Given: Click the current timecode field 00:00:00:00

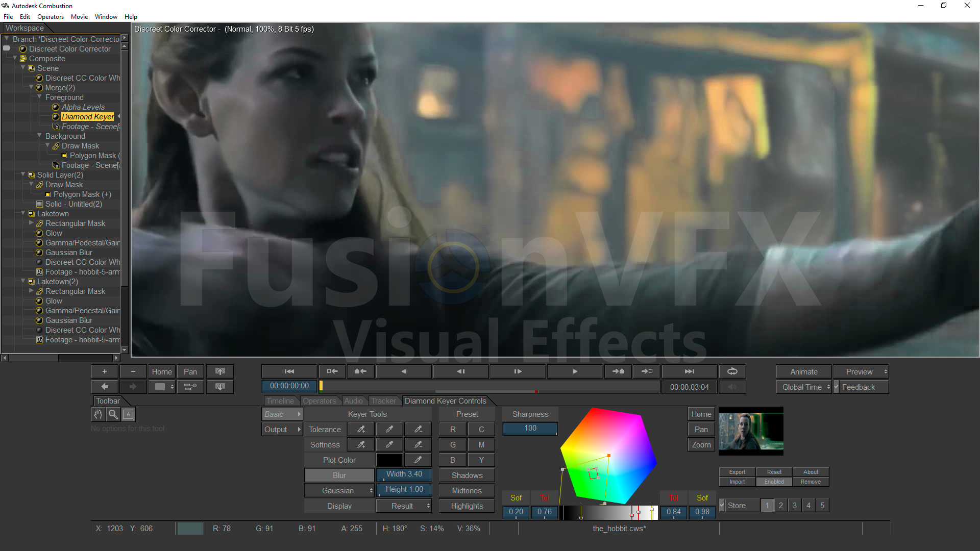Looking at the screenshot, I should pos(289,386).
